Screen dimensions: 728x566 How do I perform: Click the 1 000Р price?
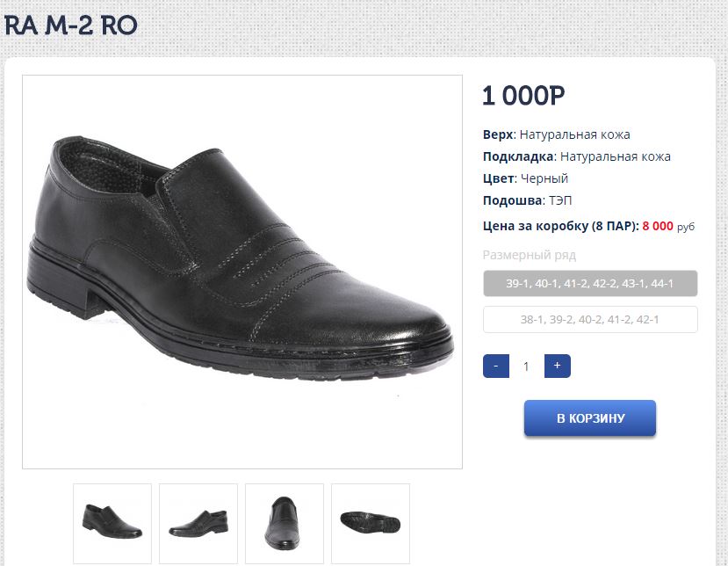click(x=523, y=96)
